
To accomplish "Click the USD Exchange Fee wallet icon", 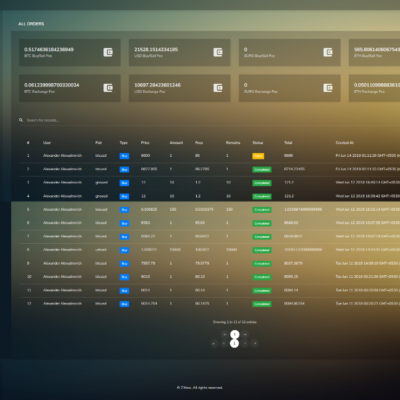I will (218, 88).
